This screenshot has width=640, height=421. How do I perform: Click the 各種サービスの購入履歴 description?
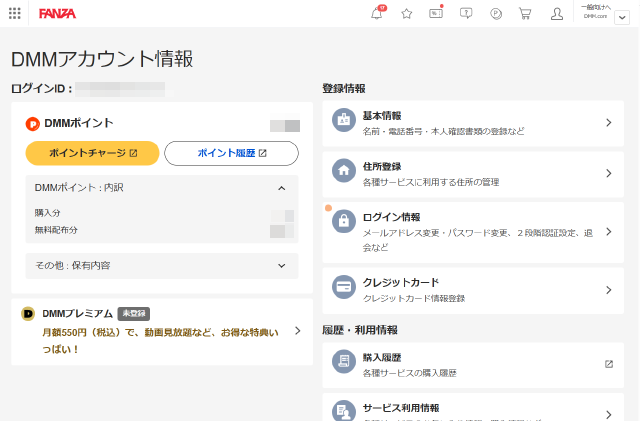tap(409, 373)
